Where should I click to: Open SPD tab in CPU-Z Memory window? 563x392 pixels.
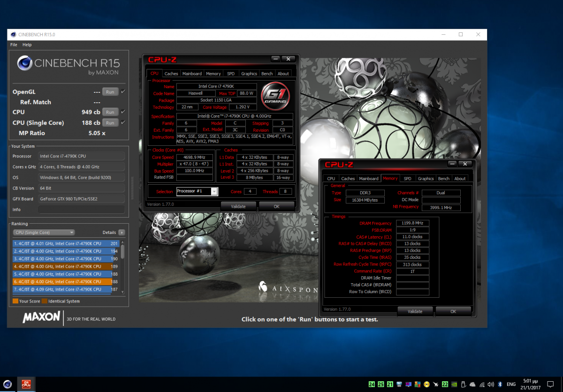(x=408, y=179)
